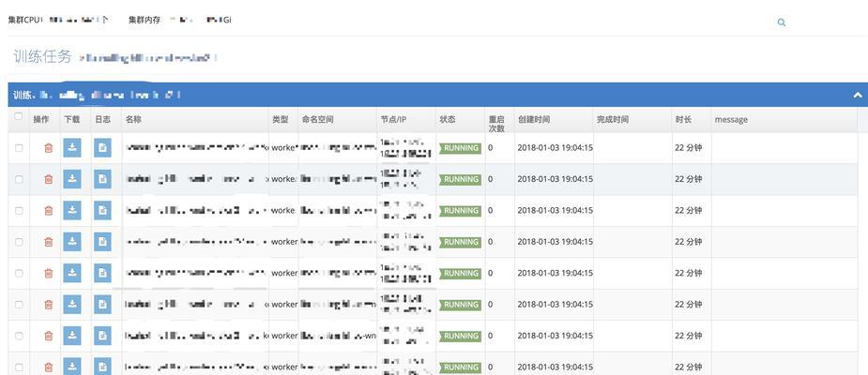This screenshot has height=375, width=868.
Task: Check the seventh worker row checkbox
Action: point(19,336)
